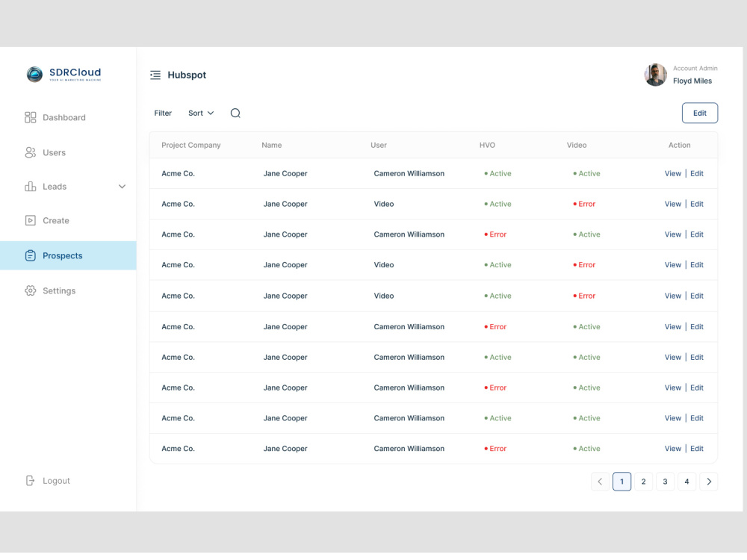Jump to page 3
747x560 pixels.
(665, 482)
